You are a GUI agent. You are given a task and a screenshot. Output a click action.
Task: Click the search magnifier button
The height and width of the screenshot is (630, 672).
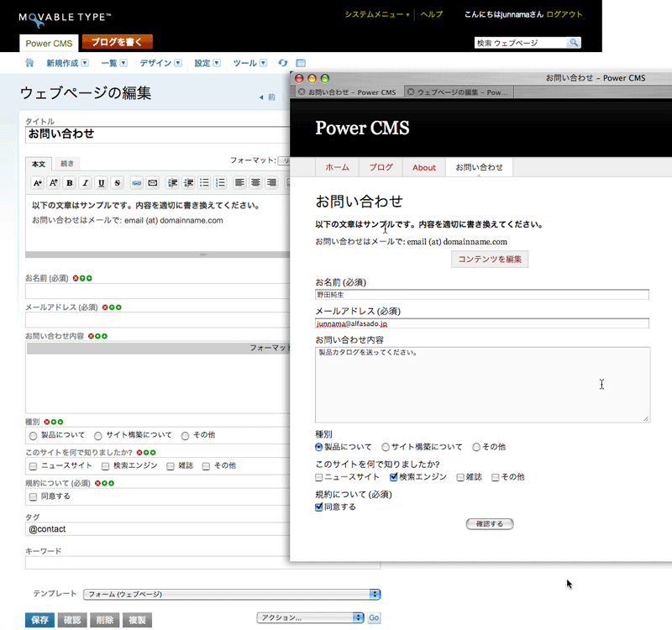click(x=574, y=43)
